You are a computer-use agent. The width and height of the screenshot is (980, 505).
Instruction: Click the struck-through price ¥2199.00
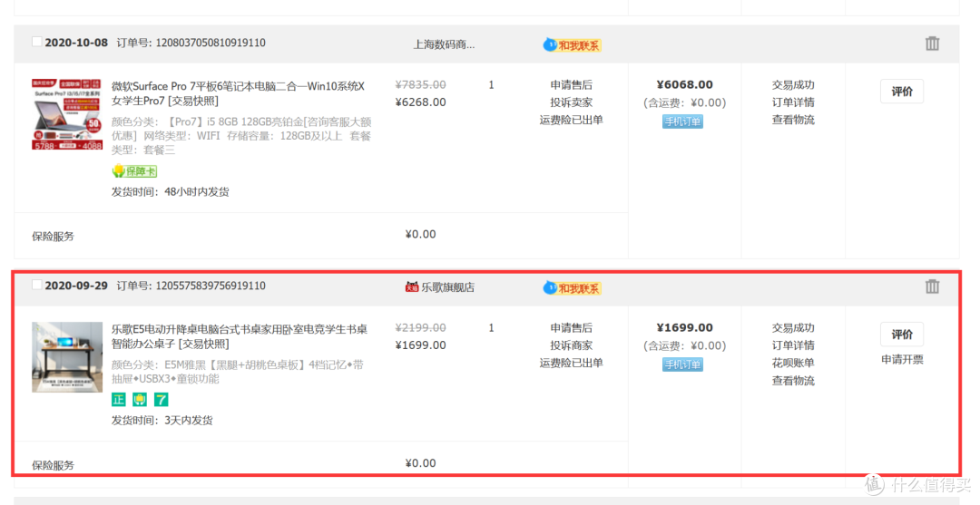(x=421, y=327)
